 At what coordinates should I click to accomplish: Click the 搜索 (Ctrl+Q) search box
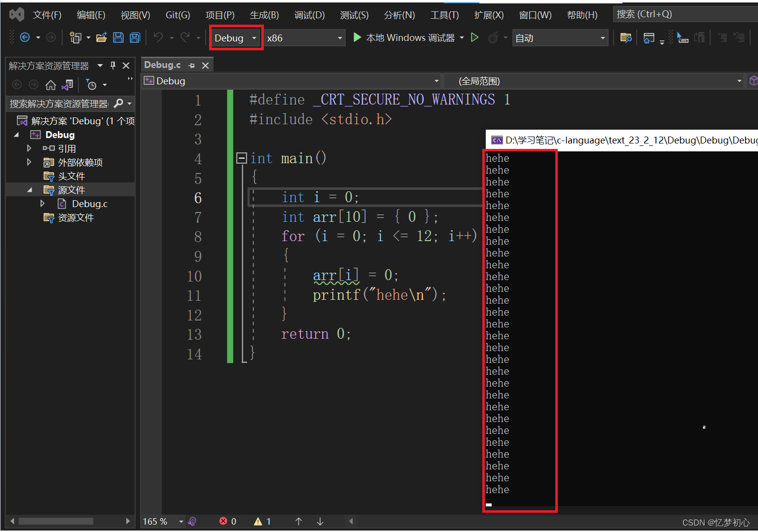pyautogui.click(x=686, y=14)
